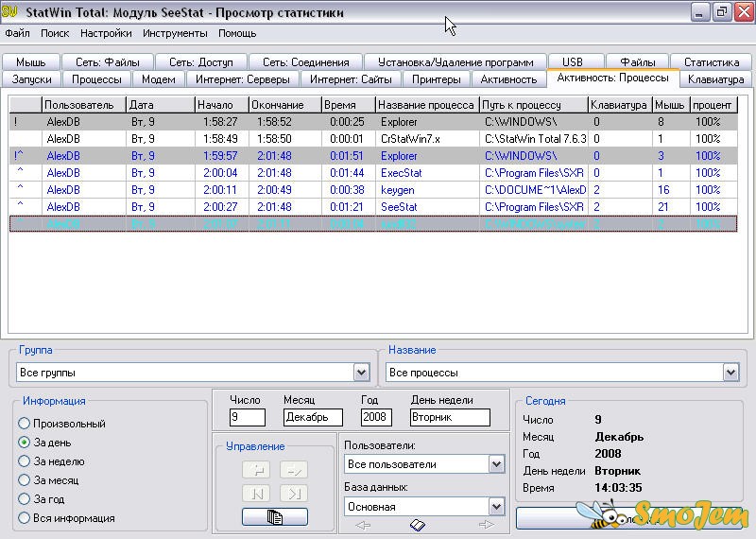Click the Месяц field showing Декабрь
The image size is (756, 539).
pos(314,417)
